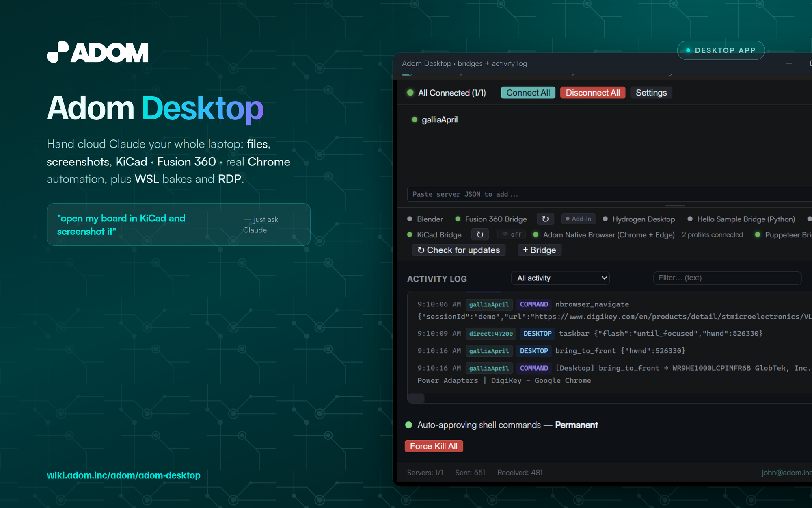Open the wiki.adom.inc/adom/adom-desktop link

click(123, 475)
